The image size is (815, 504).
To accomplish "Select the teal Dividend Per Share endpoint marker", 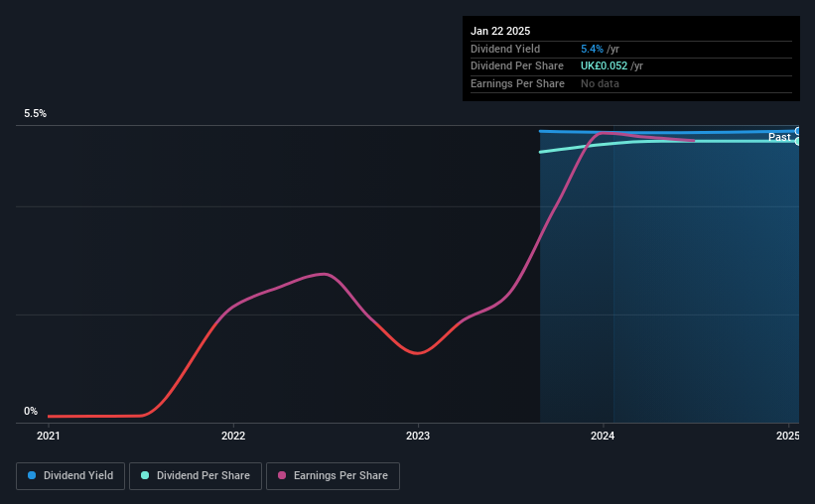I will coord(797,141).
